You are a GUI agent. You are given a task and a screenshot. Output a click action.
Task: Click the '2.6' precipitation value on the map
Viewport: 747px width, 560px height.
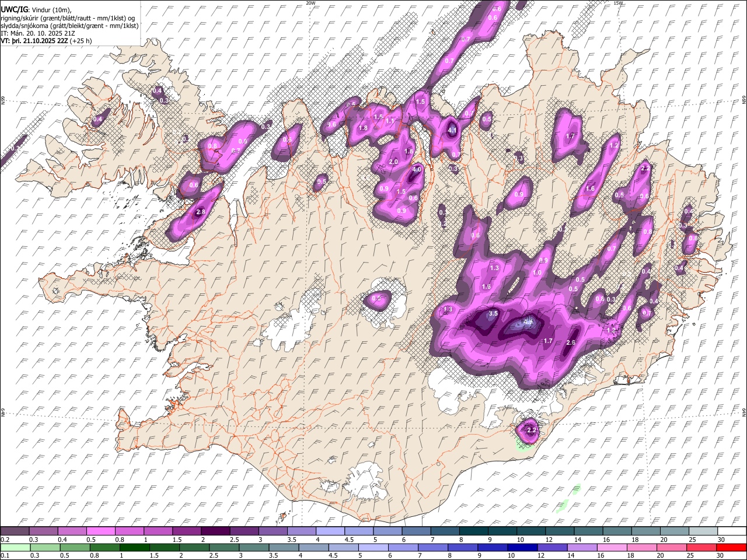click(x=571, y=342)
